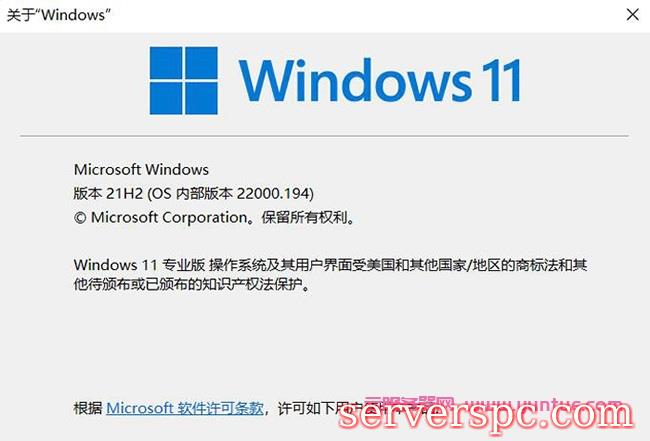The width and height of the screenshot is (650, 441).
Task: Click the 关于"Windows" title bar text
Action: [59, 15]
